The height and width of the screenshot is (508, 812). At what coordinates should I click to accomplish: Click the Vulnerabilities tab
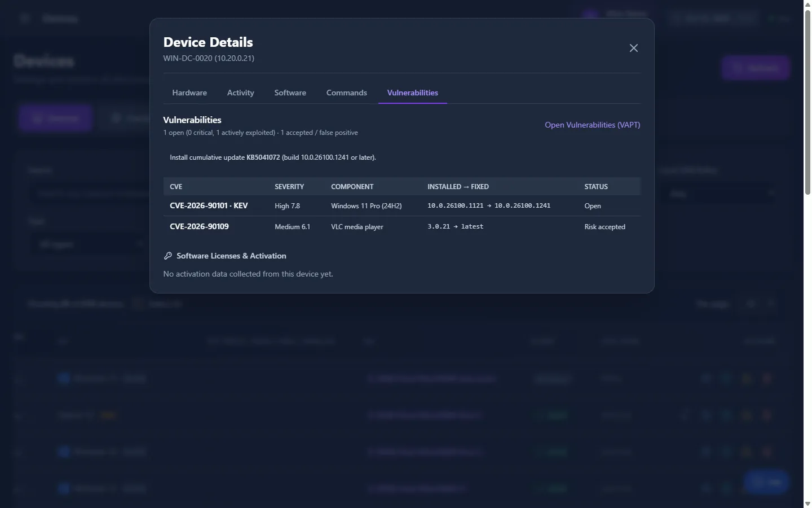point(413,93)
